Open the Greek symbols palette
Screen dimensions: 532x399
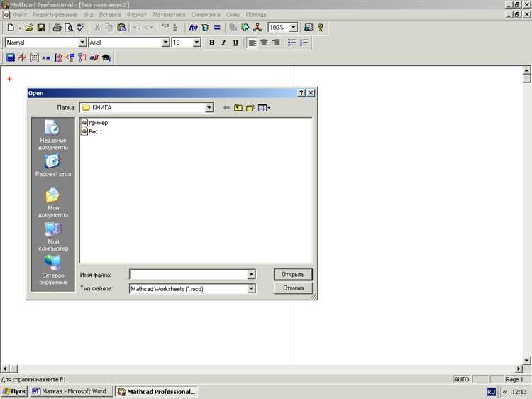tap(94, 58)
